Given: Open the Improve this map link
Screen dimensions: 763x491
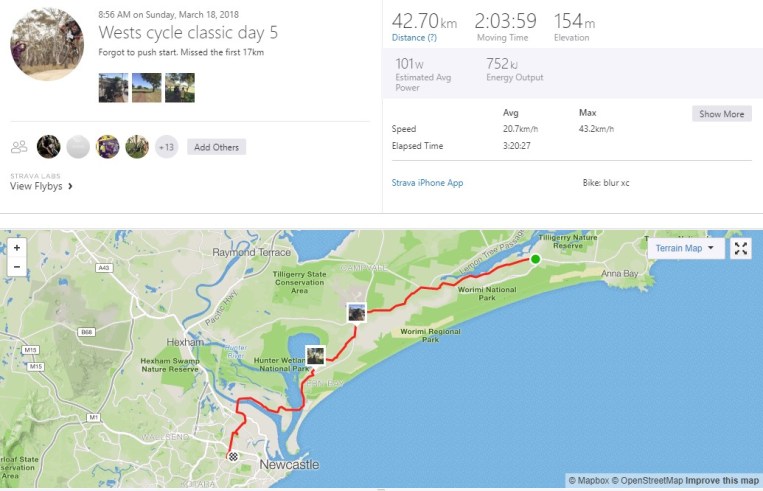Looking at the screenshot, I should point(722,481).
